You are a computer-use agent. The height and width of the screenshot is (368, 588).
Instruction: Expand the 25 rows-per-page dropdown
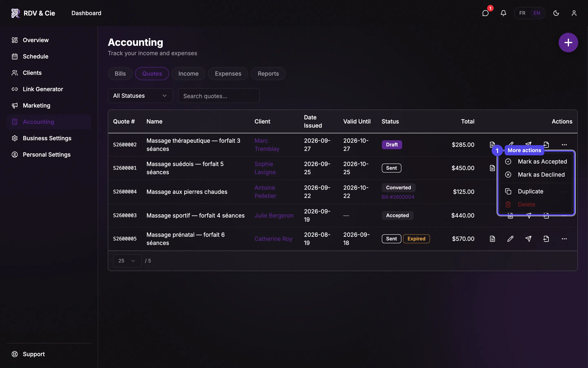[x=127, y=261]
